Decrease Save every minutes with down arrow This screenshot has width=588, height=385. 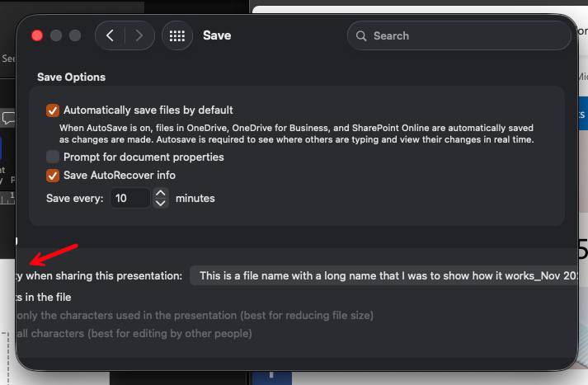161,203
